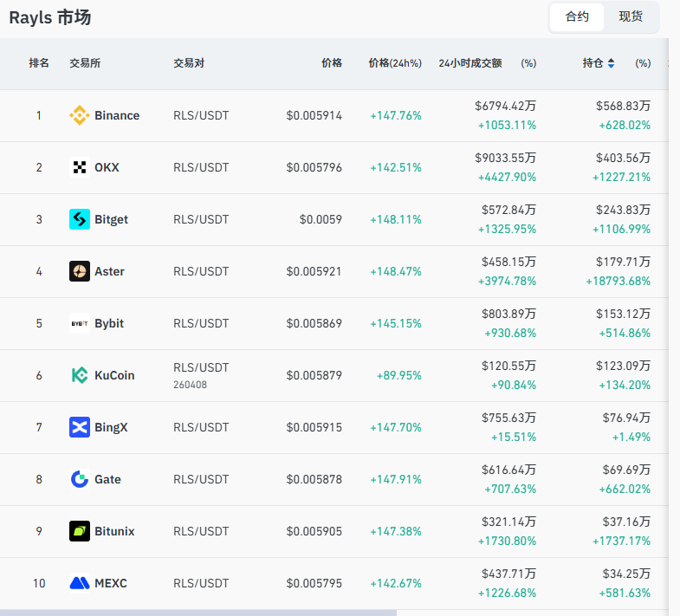Open the KuCoin exchange link

coord(114,375)
